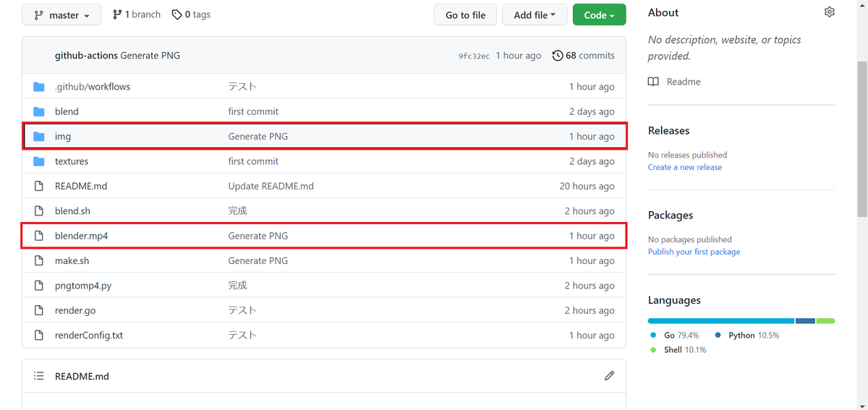Open the Packages heading link

click(x=671, y=215)
